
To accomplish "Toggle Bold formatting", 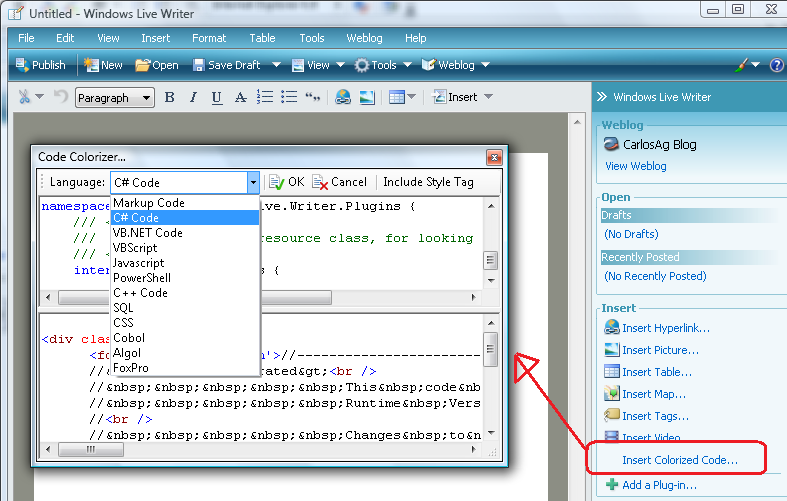I will click(170, 97).
